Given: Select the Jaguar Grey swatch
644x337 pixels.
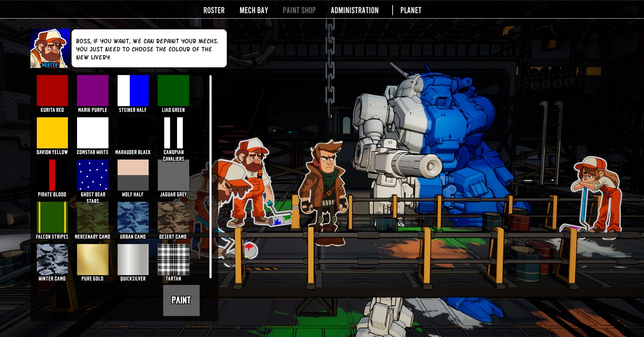Looking at the screenshot, I should pos(173,175).
